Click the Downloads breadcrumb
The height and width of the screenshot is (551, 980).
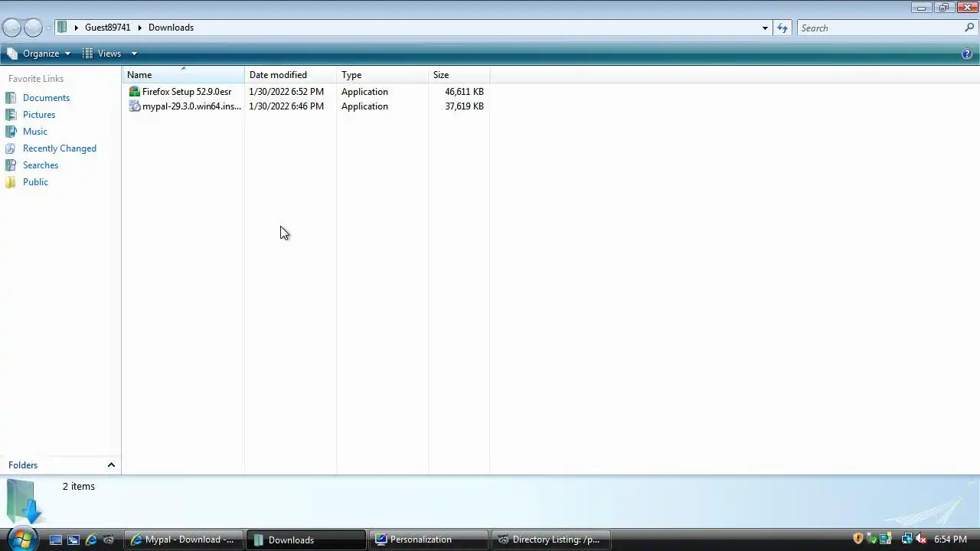coord(171,28)
